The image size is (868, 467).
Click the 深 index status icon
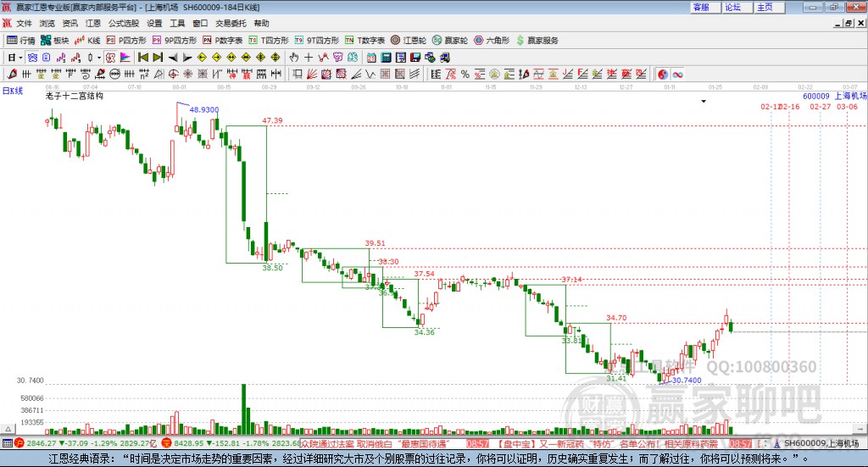[x=167, y=443]
